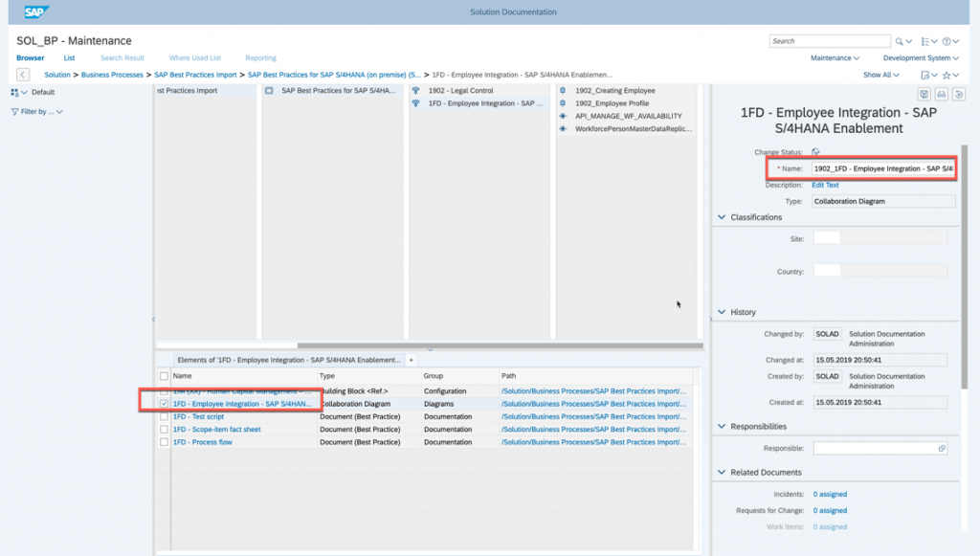Check the Human Capital Management row checkbox
Image resolution: width=980 pixels, height=556 pixels.
[x=164, y=391]
